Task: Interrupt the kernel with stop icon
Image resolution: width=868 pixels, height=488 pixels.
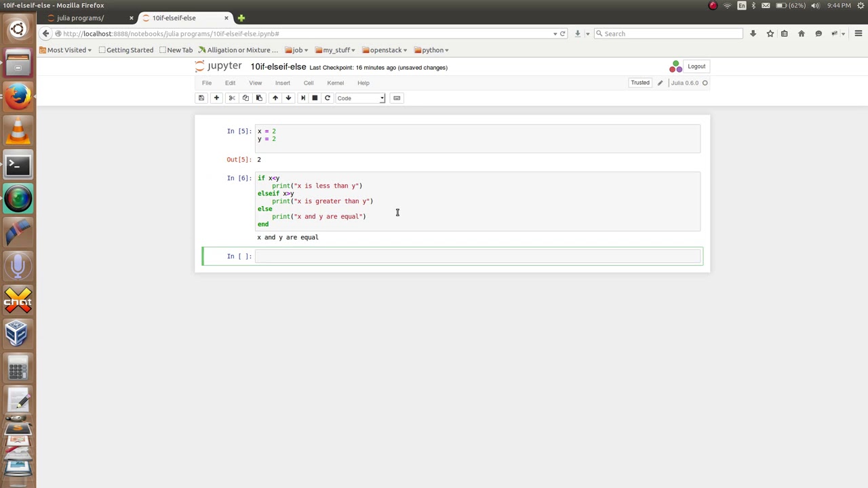Action: [x=315, y=98]
